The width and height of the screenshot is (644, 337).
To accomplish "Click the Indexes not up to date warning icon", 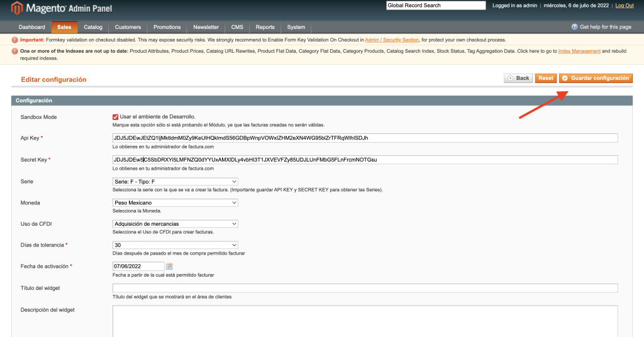I will coord(15,52).
